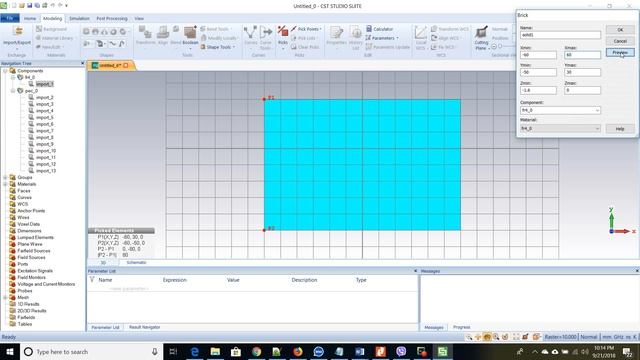
Task: Switch to the Home ribbon tab
Action: pyautogui.click(x=30, y=18)
